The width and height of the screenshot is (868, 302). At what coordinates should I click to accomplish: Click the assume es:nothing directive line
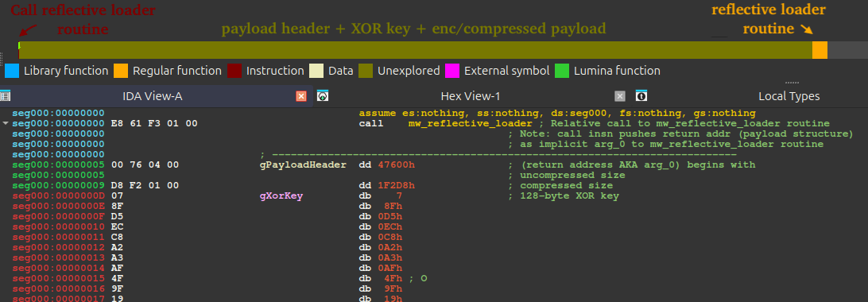[x=557, y=113]
